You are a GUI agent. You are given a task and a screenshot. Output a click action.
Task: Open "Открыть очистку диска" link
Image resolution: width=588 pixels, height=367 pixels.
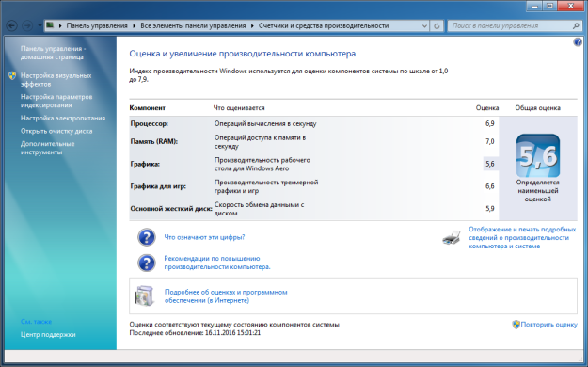pos(56,131)
